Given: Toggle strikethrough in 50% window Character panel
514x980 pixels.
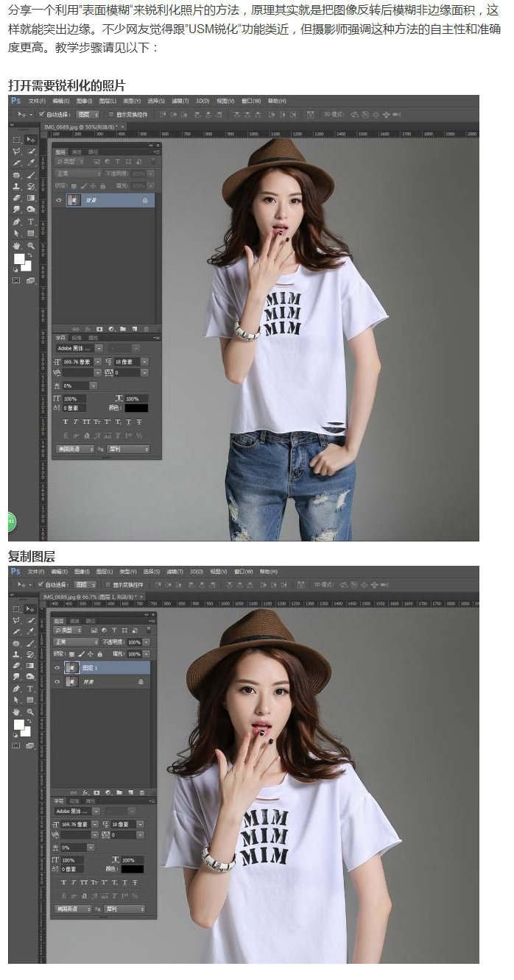Looking at the screenshot, I should point(139,422).
